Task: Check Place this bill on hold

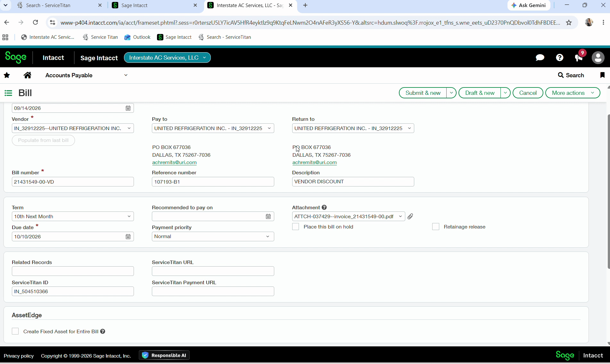Action: point(296,227)
